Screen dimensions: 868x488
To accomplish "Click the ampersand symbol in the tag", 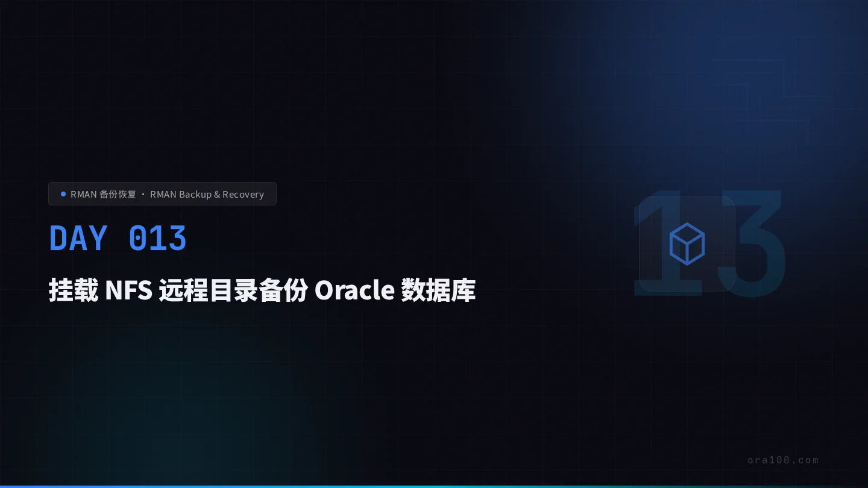I will coord(217,195).
